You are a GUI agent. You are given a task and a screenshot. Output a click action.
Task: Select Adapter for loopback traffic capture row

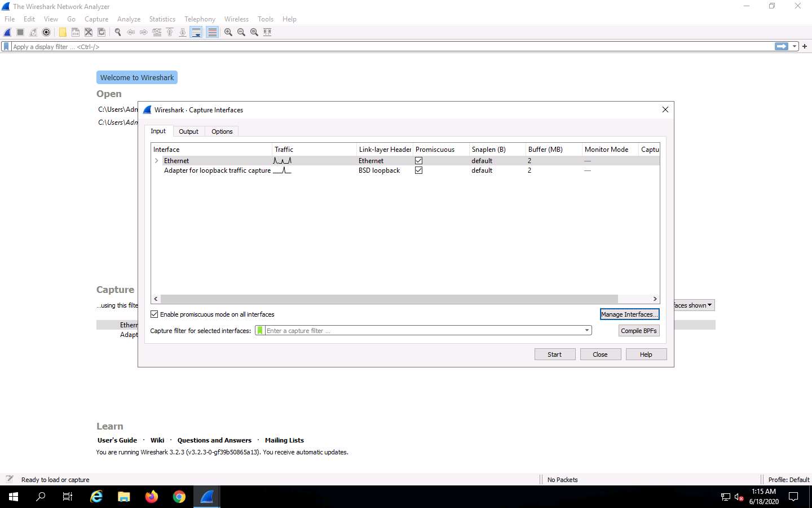405,170
